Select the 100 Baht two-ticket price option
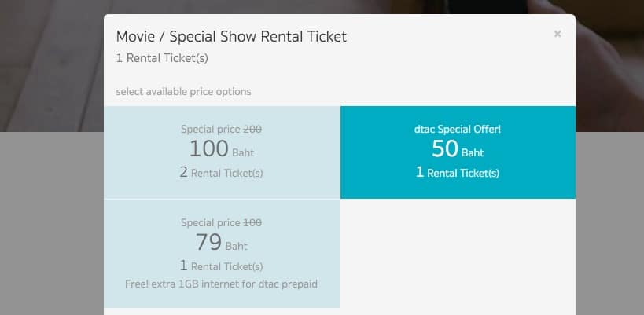The width and height of the screenshot is (644, 315). coord(222,152)
